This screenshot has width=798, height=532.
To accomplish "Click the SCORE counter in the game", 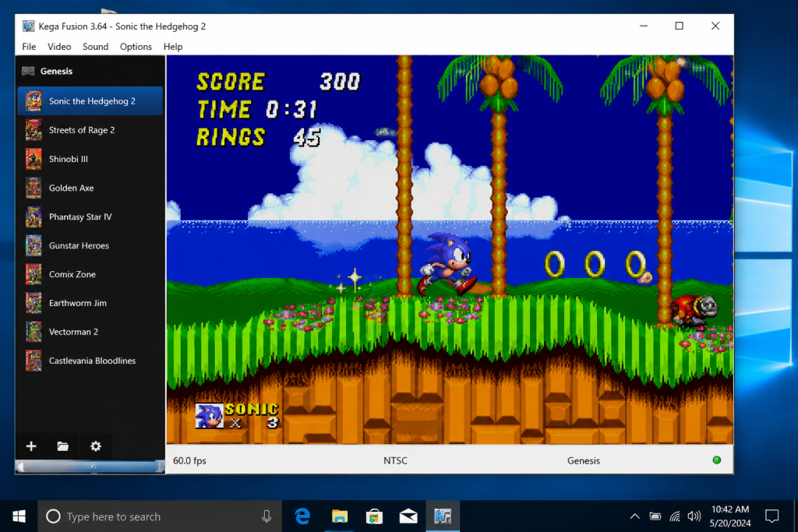I will point(278,81).
